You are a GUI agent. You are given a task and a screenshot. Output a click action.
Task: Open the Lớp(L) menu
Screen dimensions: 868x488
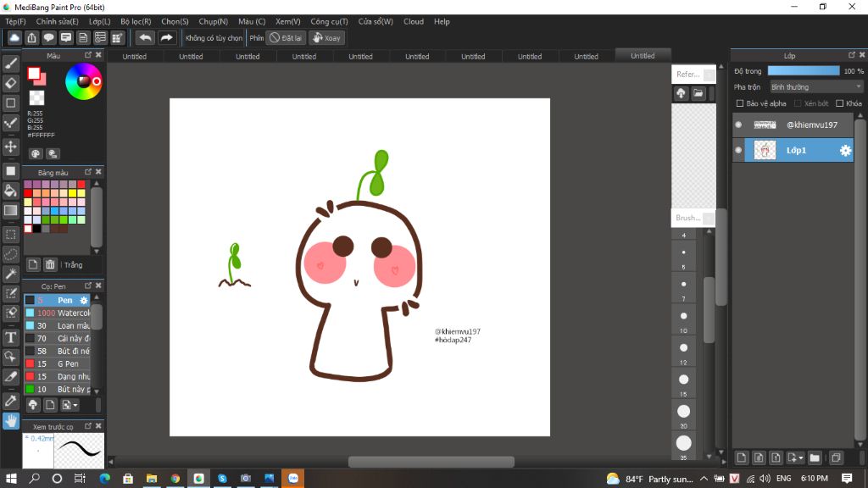[100, 21]
